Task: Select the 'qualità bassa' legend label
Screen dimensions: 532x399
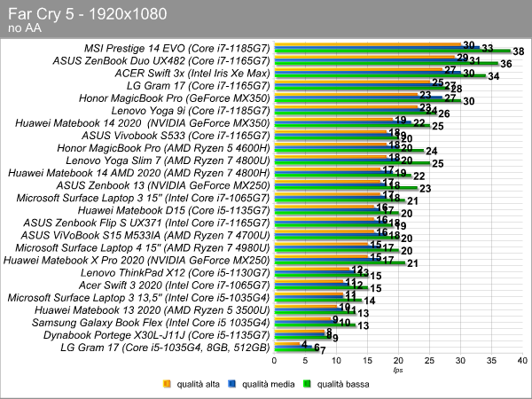Action: [x=343, y=384]
